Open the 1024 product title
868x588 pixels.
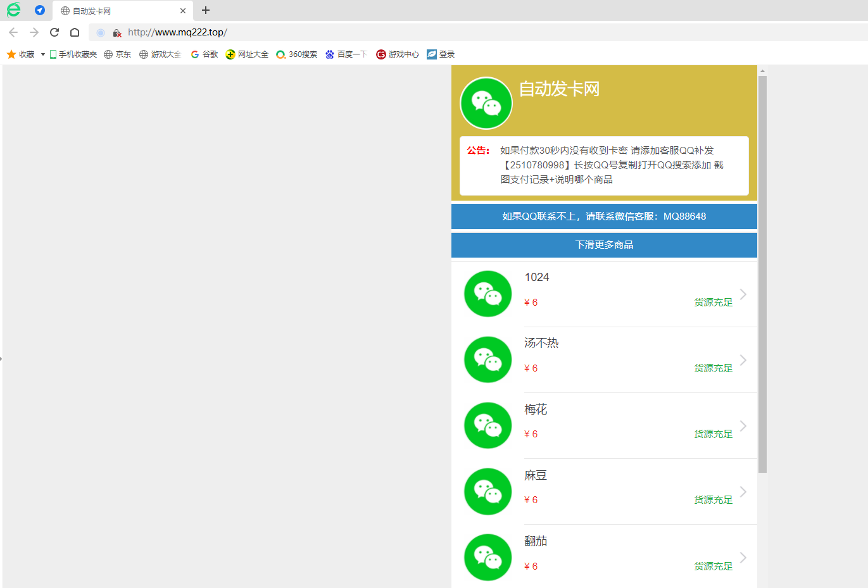click(x=537, y=277)
